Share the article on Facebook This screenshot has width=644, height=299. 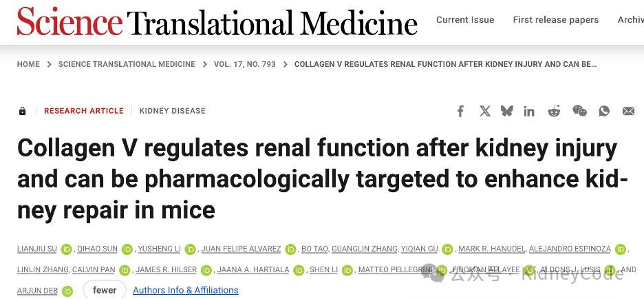[x=460, y=111]
